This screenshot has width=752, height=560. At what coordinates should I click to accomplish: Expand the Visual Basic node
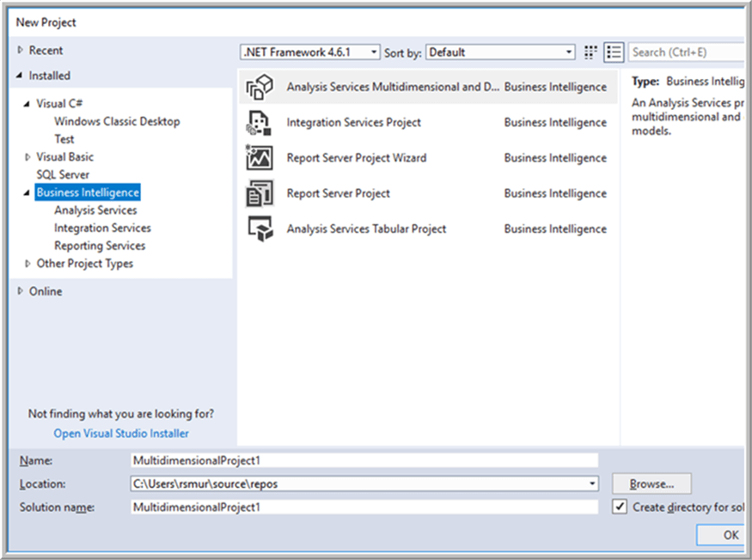pyautogui.click(x=28, y=157)
